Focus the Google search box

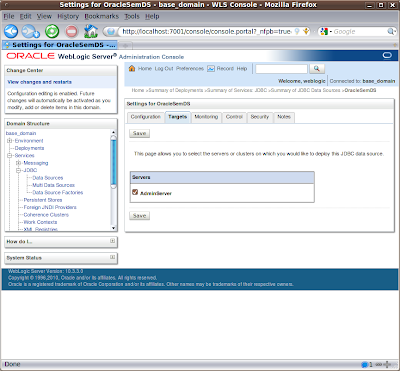click(x=359, y=32)
